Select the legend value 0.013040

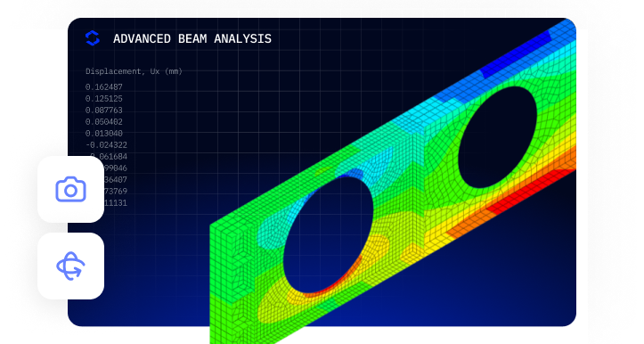[x=104, y=133]
